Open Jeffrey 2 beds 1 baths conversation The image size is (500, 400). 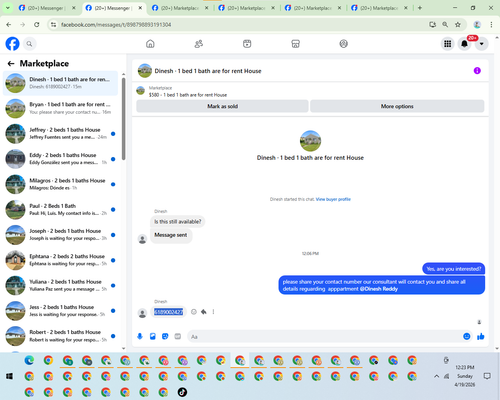click(60, 134)
